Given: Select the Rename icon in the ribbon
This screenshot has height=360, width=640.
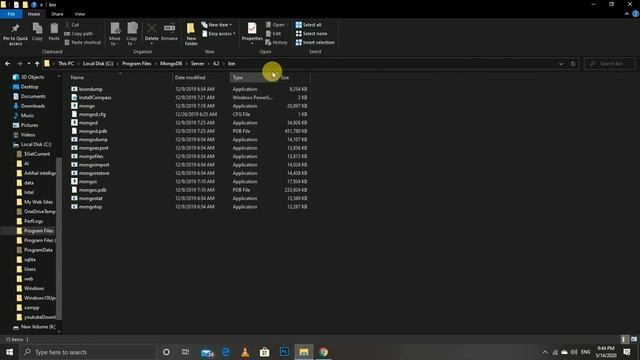Looking at the screenshot, I should click(x=169, y=32).
